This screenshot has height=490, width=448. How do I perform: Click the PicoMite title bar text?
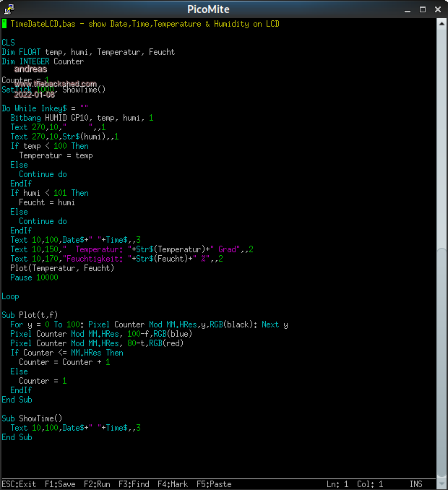coord(223,8)
